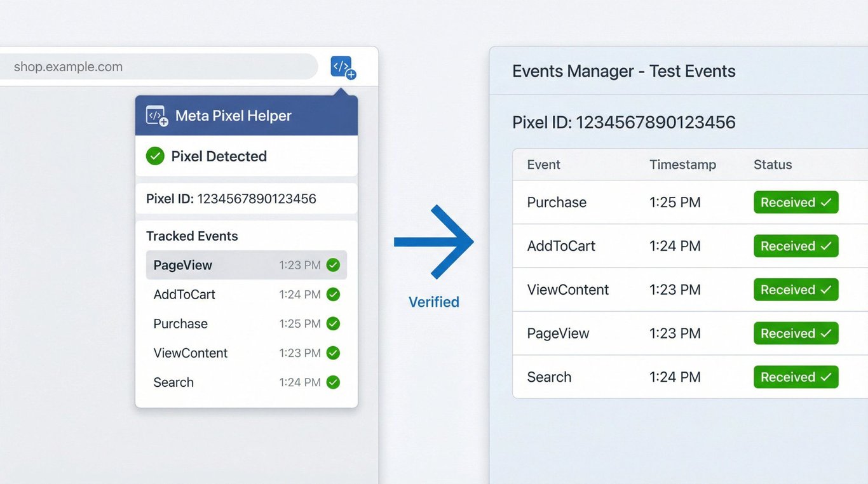The image size is (868, 484).
Task: Click the 1:25 PM timestamp for Purchase in Events Manager
Action: click(675, 203)
